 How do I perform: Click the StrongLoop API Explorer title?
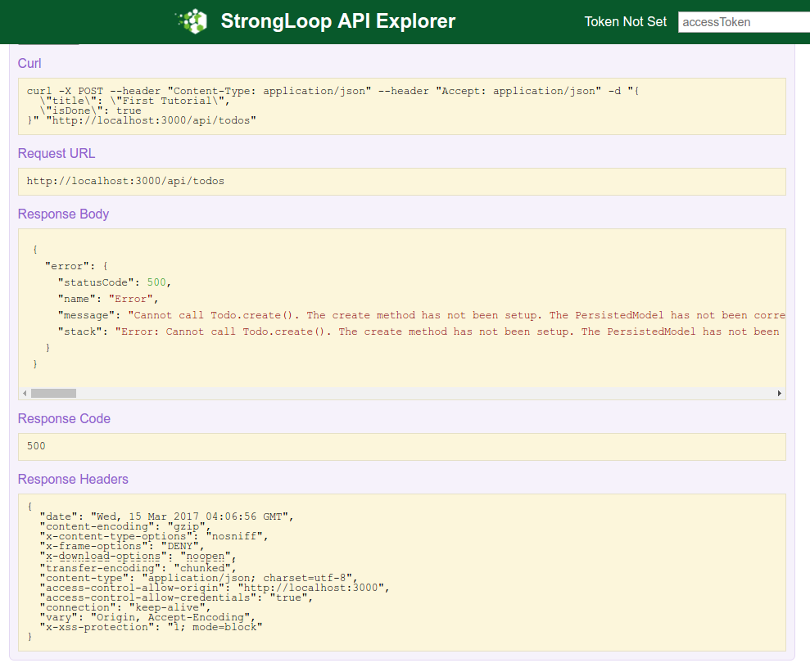tap(337, 21)
